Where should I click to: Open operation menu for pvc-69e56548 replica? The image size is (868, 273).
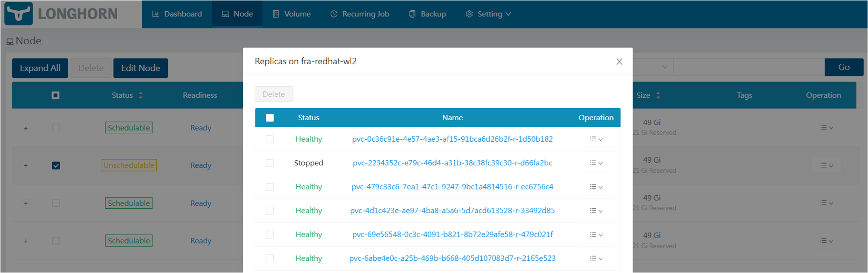pos(596,235)
